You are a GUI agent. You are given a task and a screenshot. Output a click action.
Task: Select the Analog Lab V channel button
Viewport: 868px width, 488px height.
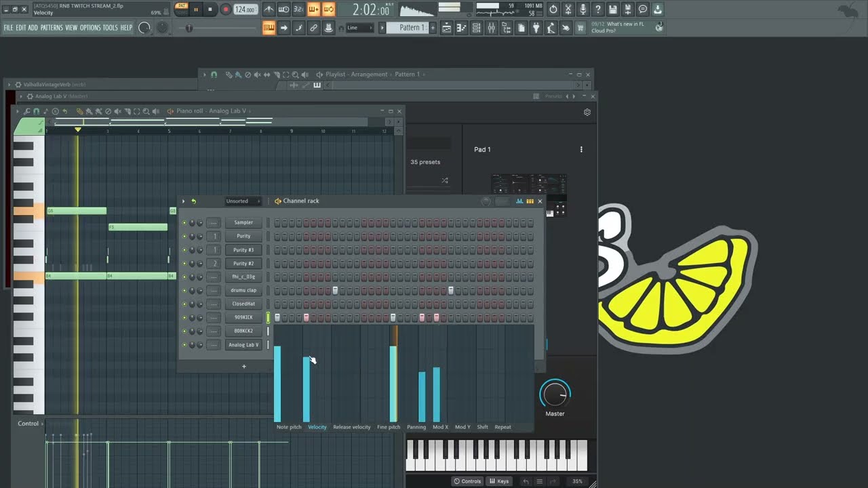243,344
